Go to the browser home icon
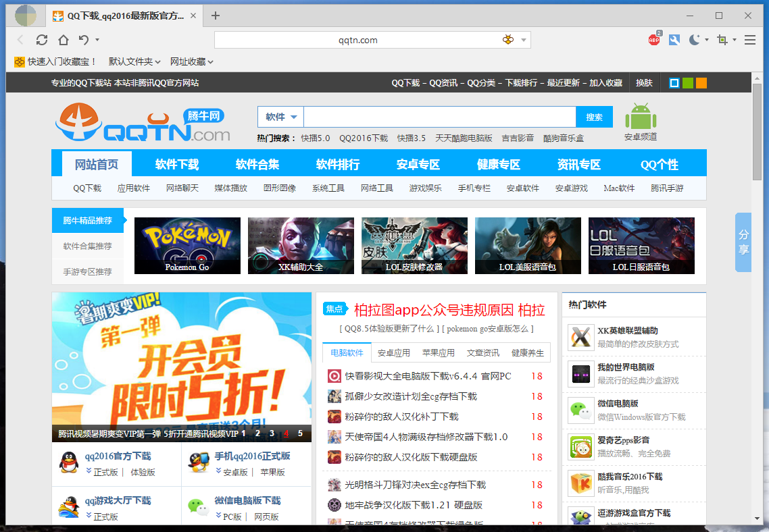The height and width of the screenshot is (532, 769). 64,40
